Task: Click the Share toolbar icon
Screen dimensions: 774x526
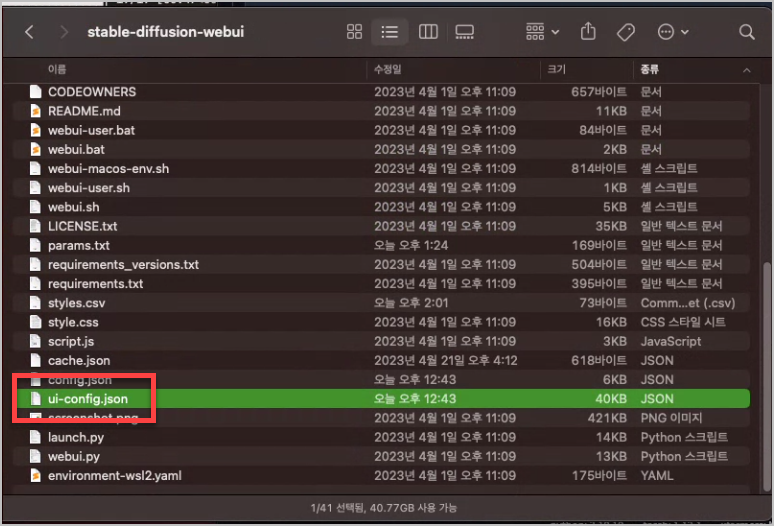Action: [588, 32]
